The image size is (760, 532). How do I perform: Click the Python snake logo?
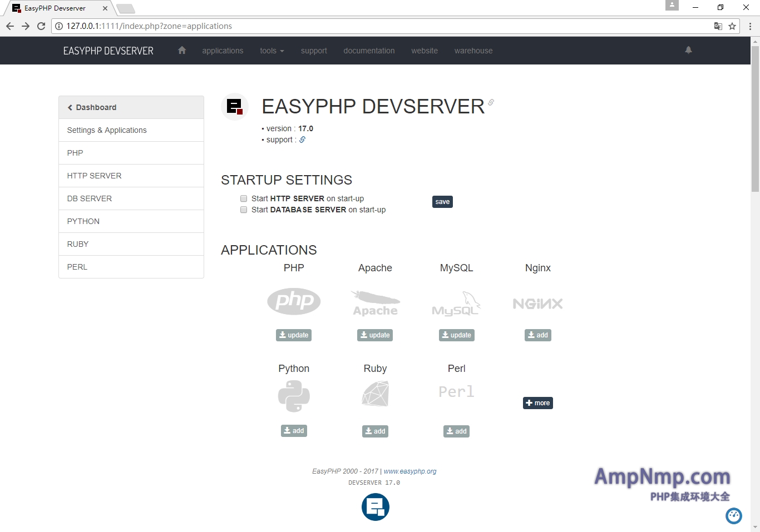point(294,396)
